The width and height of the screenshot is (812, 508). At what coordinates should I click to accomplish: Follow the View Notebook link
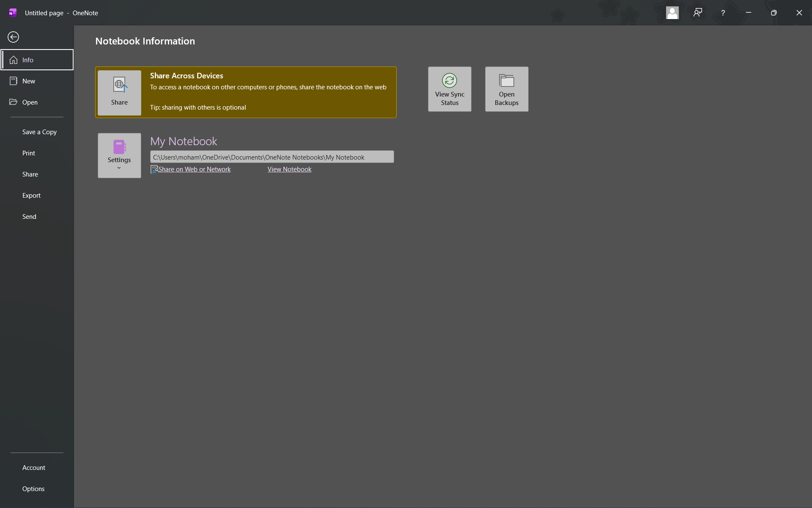[x=289, y=169]
